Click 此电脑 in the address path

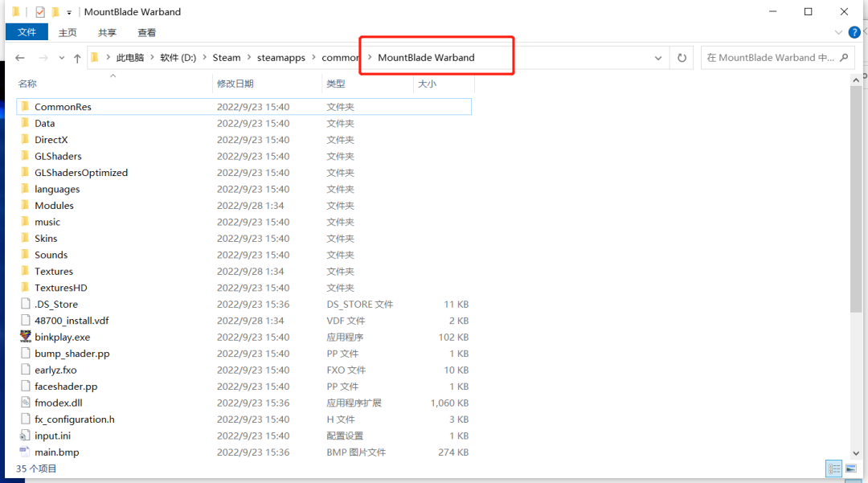[130, 58]
